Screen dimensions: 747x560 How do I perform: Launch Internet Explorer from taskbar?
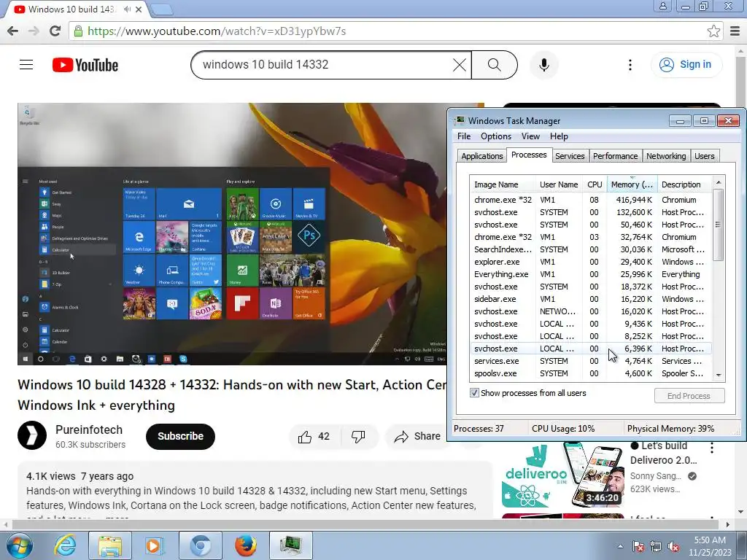point(65,545)
